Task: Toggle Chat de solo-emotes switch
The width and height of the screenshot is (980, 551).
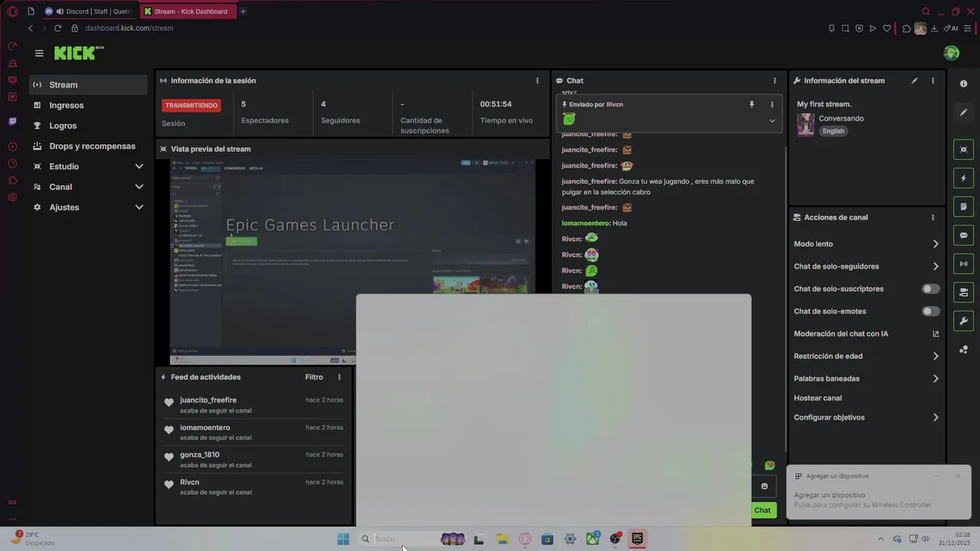Action: pyautogui.click(x=930, y=311)
